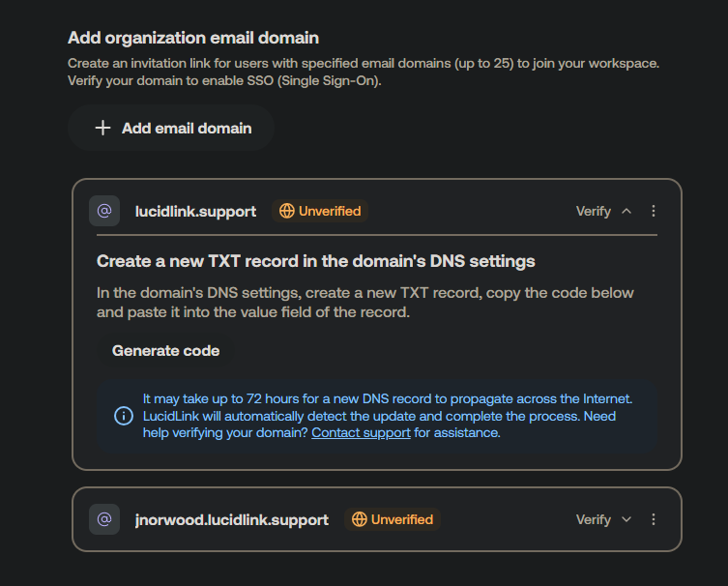
Task: Click the instruction text about pasting the code
Action: pyautogui.click(x=364, y=303)
